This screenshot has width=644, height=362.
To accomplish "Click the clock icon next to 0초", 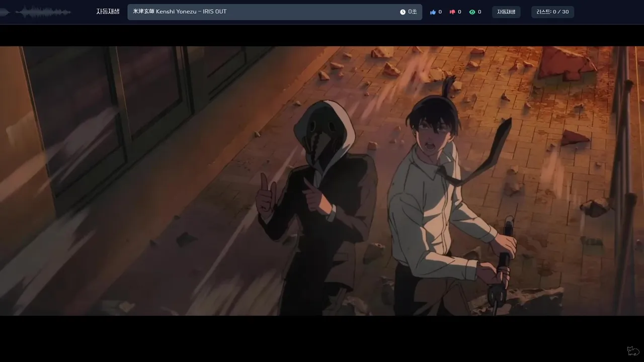I will 403,12.
